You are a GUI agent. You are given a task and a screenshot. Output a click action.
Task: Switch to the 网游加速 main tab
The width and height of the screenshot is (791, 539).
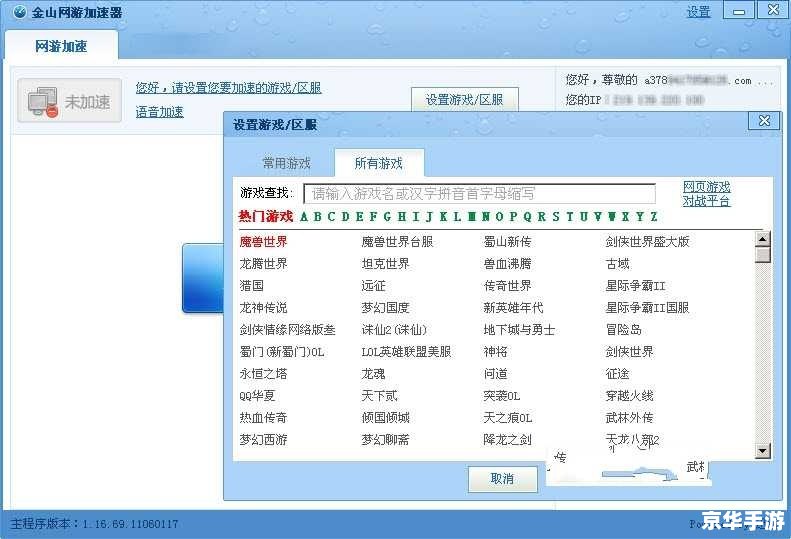pyautogui.click(x=61, y=46)
